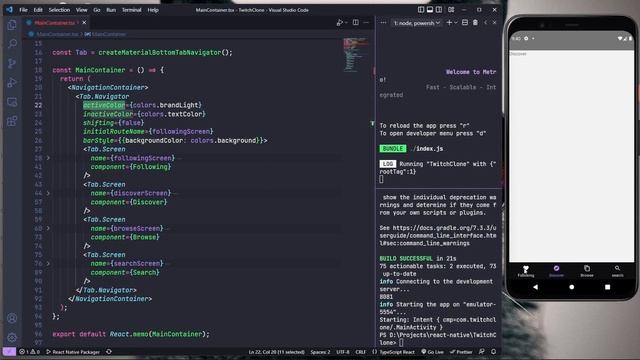The height and width of the screenshot is (360, 640).
Task: Open the Source Control view
Action: [12, 63]
